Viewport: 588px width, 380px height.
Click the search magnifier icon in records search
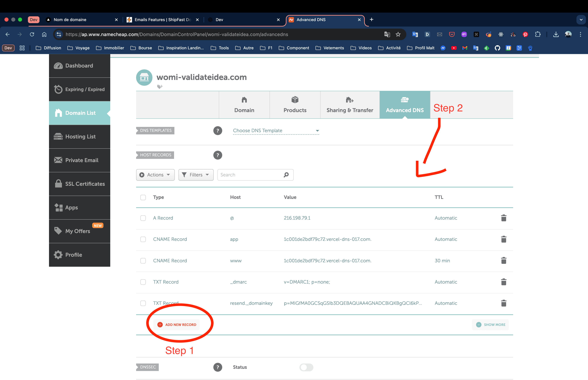tap(286, 175)
